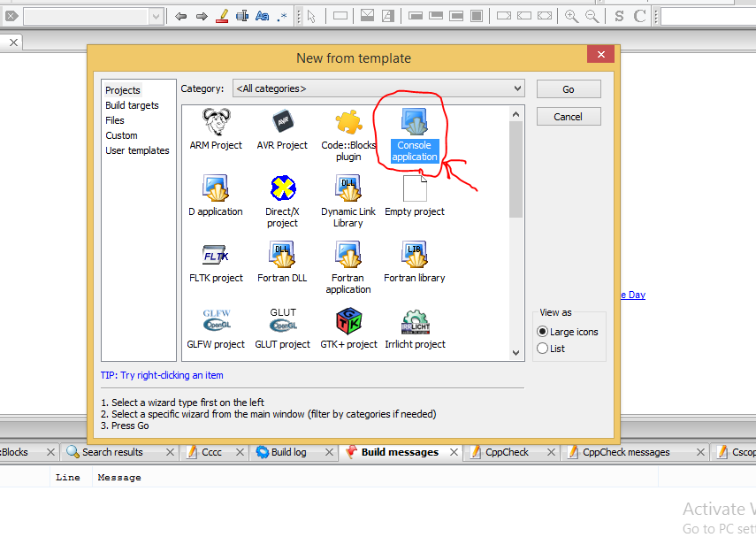Click the jump back arrow in toolbar
The width and height of the screenshot is (756, 537).
[180, 17]
